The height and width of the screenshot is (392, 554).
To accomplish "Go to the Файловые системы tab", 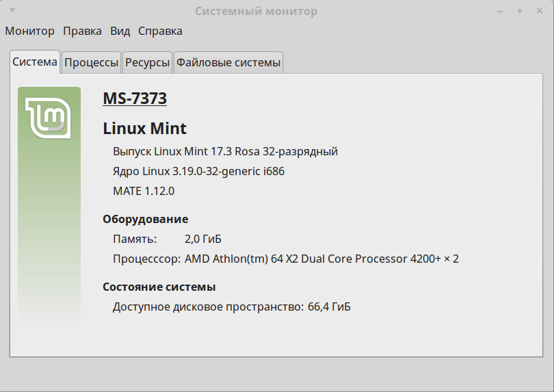I will point(228,62).
